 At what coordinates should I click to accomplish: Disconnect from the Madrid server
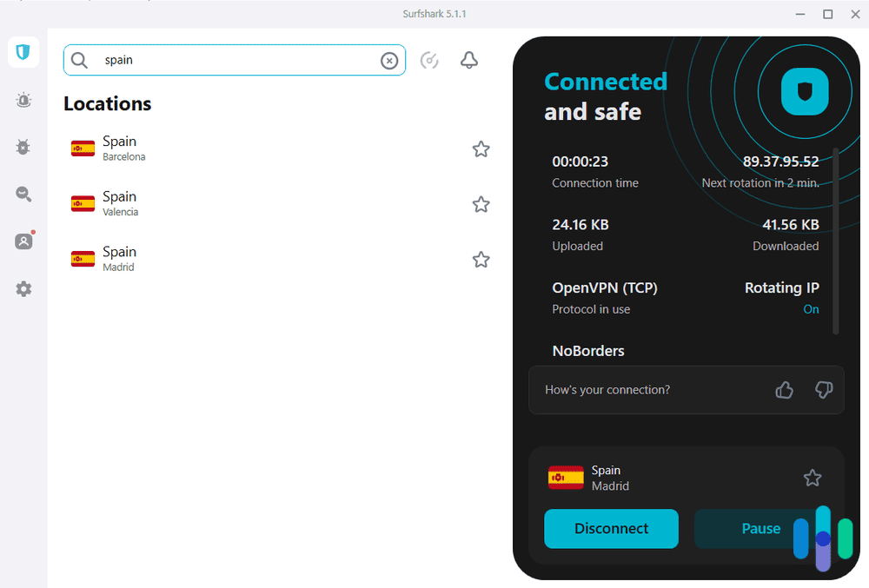(x=611, y=528)
